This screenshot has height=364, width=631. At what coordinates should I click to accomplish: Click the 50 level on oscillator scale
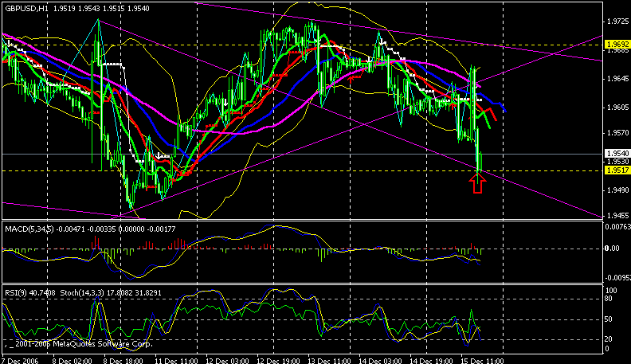coord(609,319)
